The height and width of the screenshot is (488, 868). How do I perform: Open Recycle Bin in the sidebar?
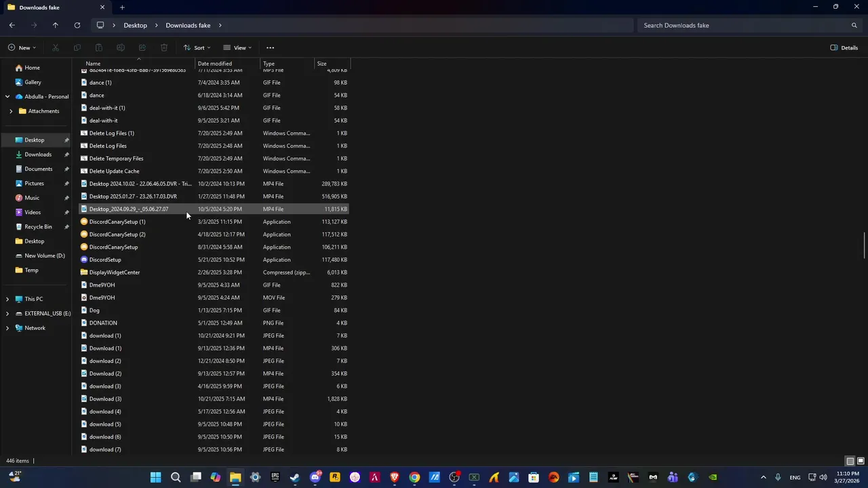(38, 226)
